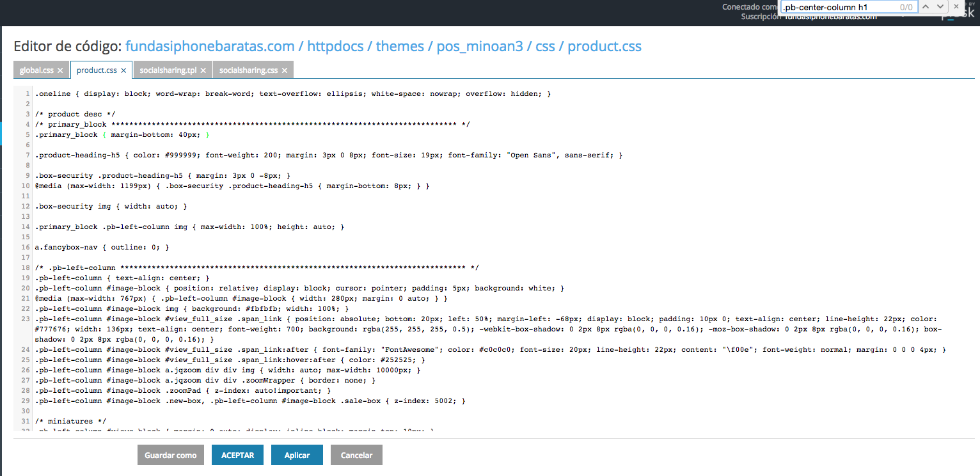Click the .new-box .sale-box z-index rule

(250, 401)
